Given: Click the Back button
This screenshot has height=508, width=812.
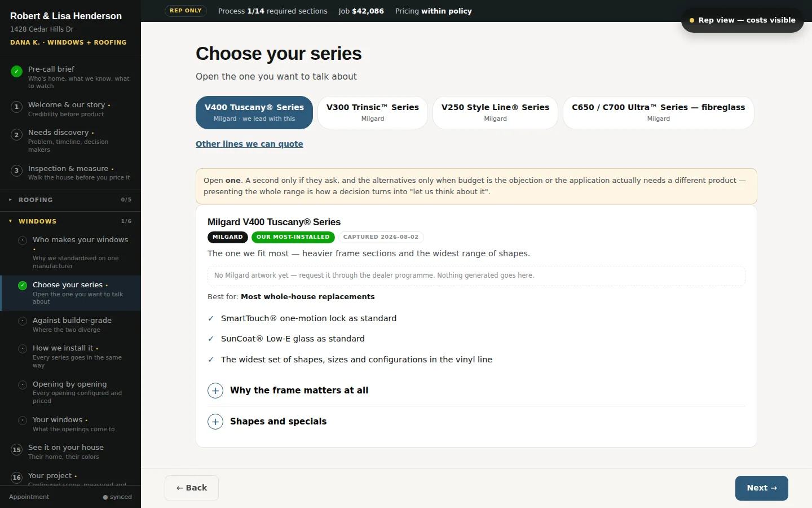Looking at the screenshot, I should coord(192,488).
